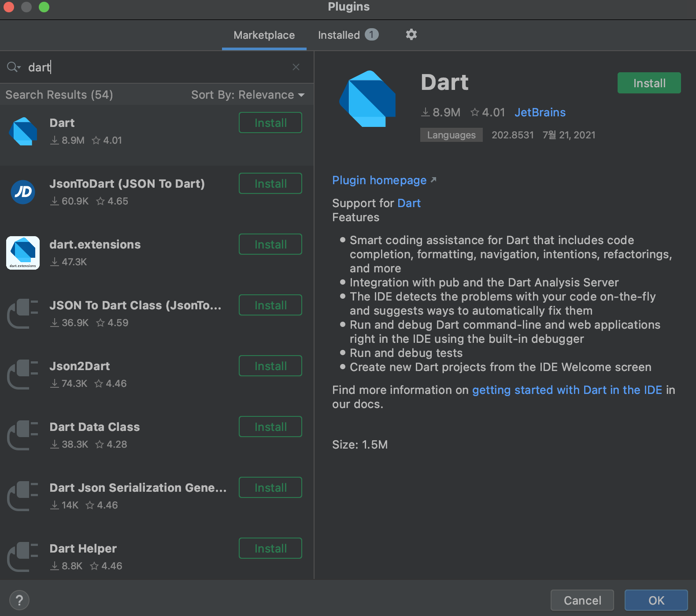Click the Dart Data Class plug icon

23,435
